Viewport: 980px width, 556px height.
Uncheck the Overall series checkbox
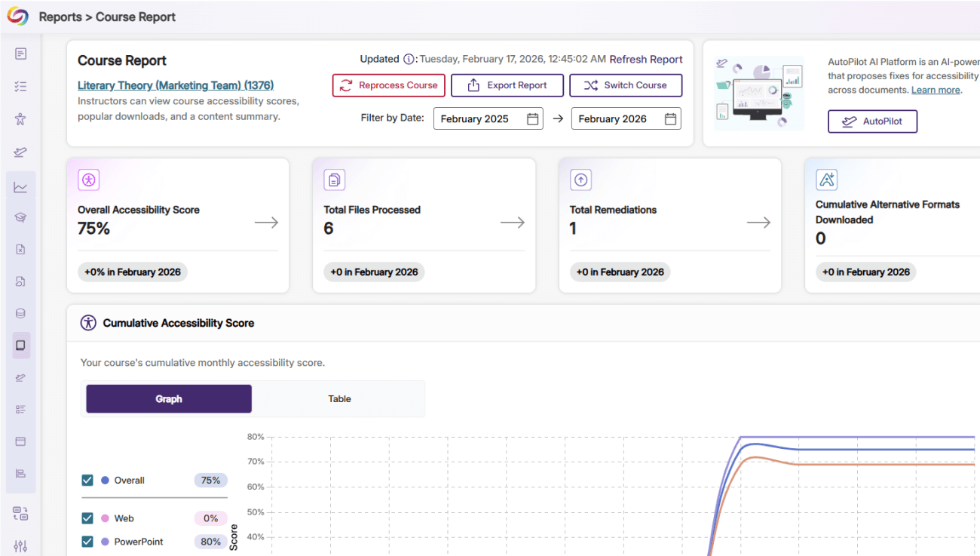pyautogui.click(x=87, y=481)
